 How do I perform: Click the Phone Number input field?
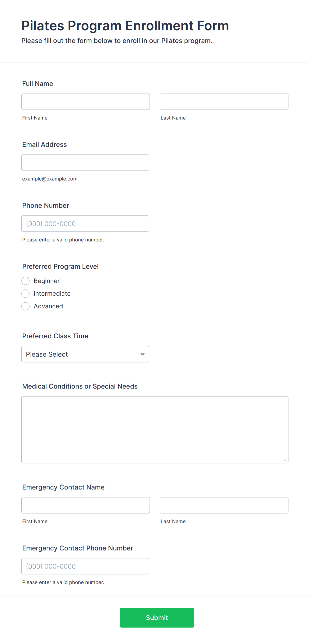coord(85,223)
